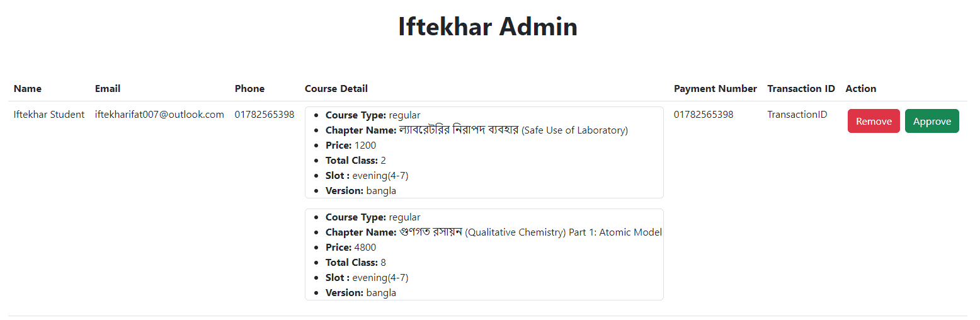Click Total Class 8 in second course
This screenshot has width=980, height=320.
click(x=356, y=263)
